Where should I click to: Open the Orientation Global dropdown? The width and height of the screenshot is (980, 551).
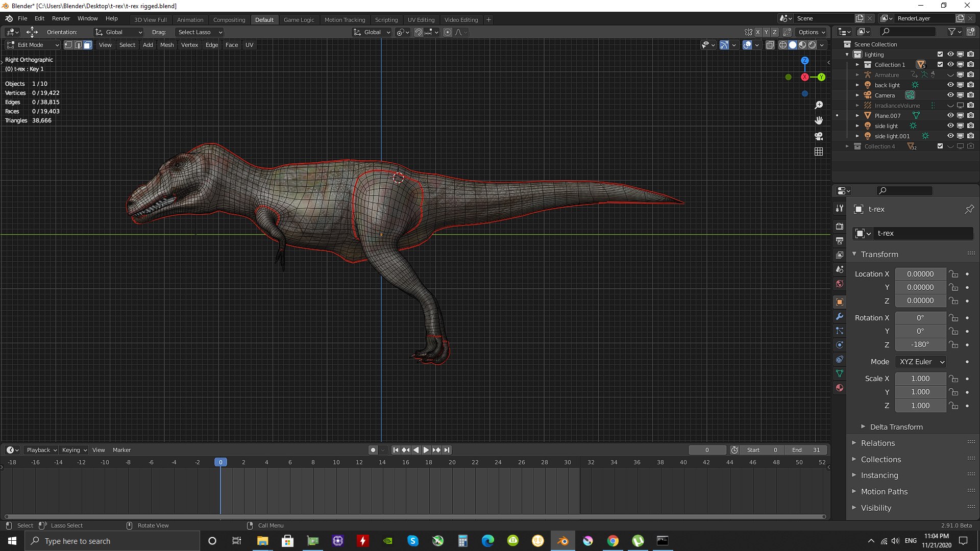click(118, 32)
